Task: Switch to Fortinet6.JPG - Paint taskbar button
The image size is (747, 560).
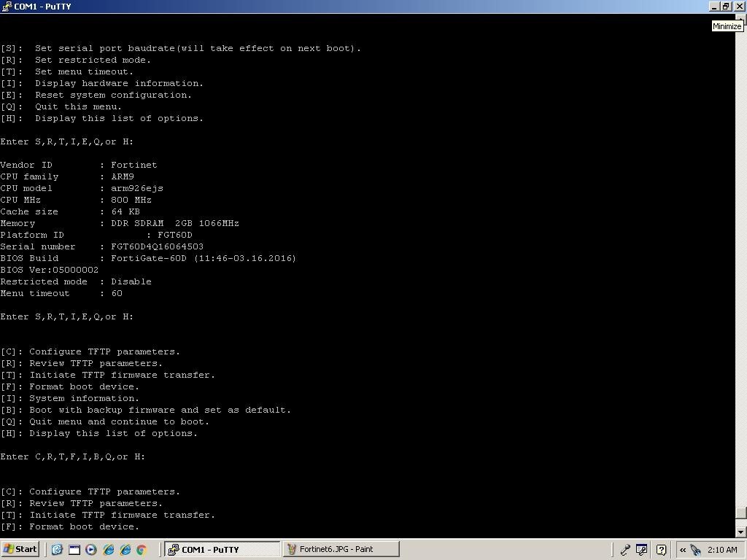Action: point(341,549)
